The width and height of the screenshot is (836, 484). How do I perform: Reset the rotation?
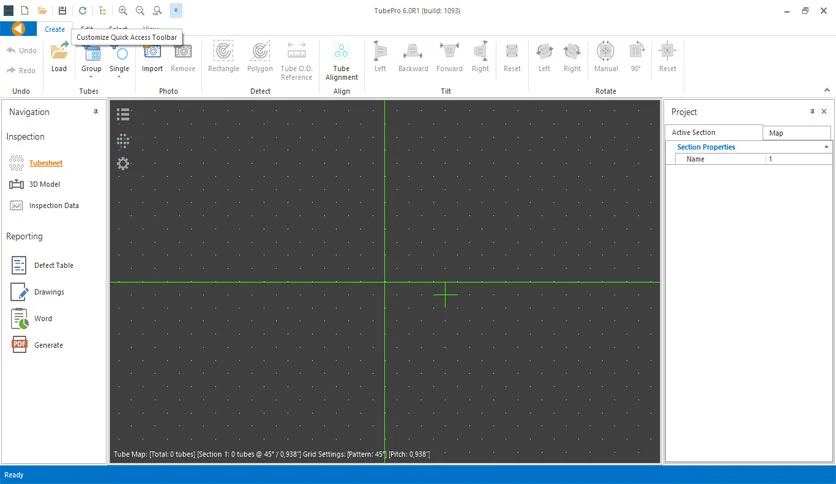(x=667, y=57)
